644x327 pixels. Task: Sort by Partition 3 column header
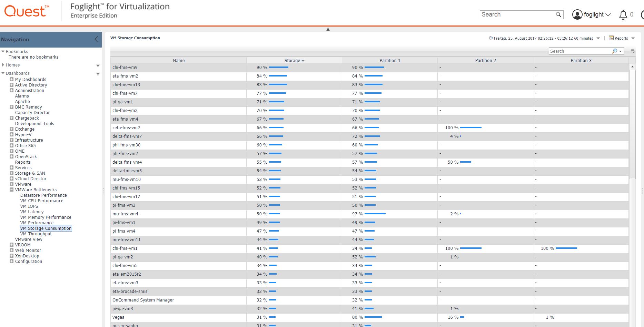[581, 60]
